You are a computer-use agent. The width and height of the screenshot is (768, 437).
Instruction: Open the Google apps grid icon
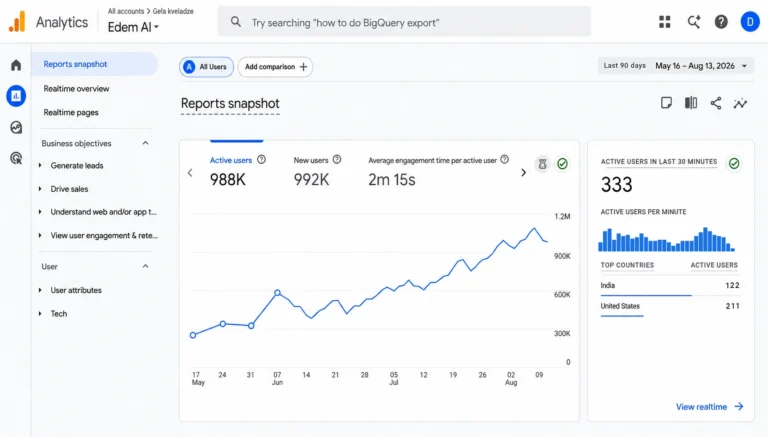pos(665,22)
